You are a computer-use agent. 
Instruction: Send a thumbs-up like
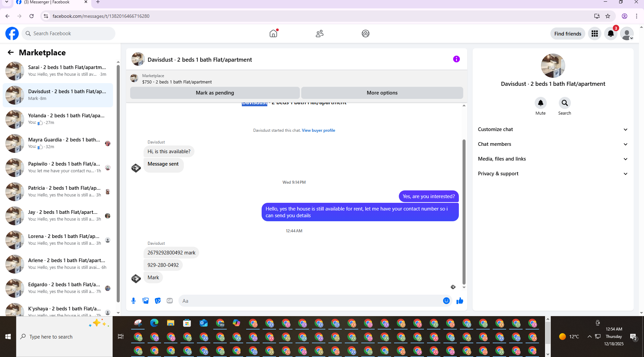460,301
